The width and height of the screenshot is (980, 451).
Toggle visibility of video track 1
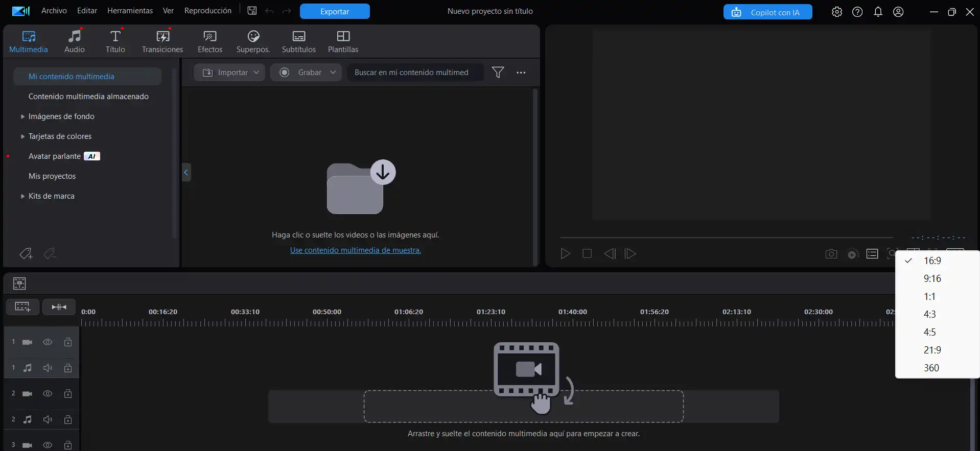pyautogui.click(x=48, y=342)
